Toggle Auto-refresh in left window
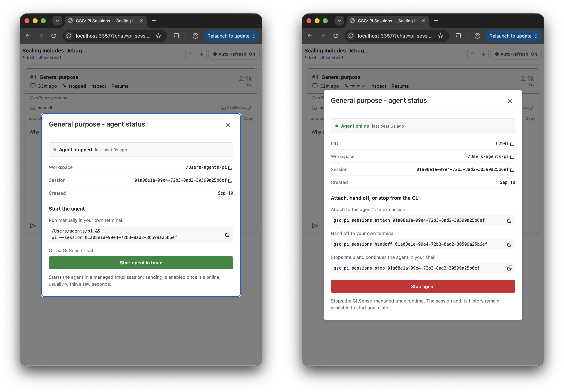The height and width of the screenshot is (392, 564). tap(234, 54)
